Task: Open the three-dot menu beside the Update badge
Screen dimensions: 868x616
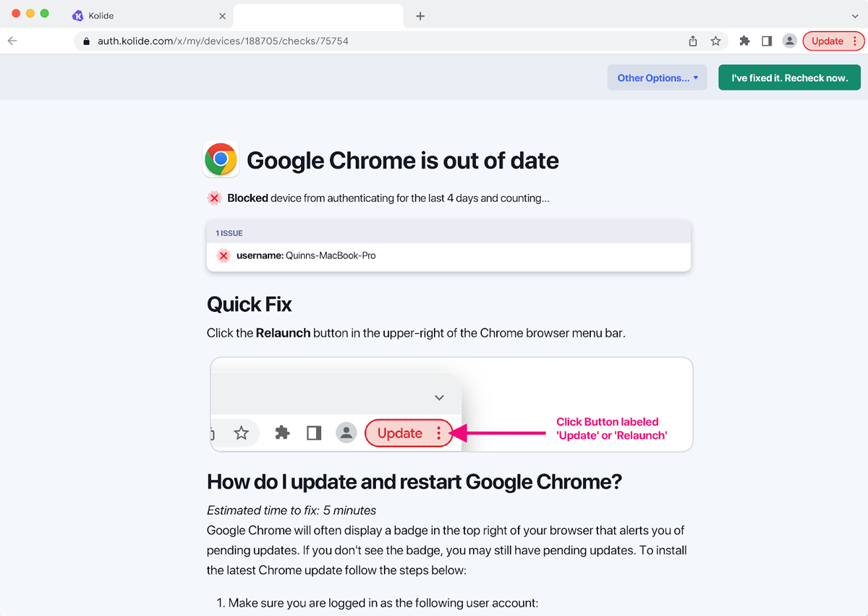Action: pyautogui.click(x=854, y=41)
